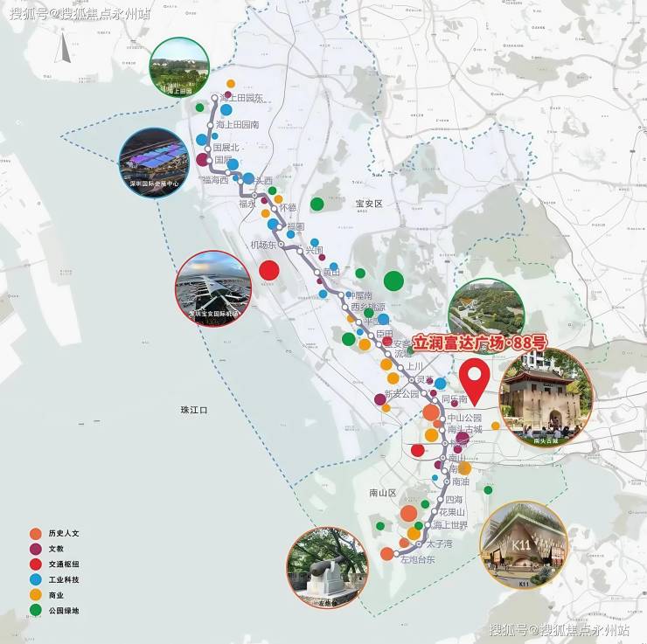Select the 公园绿地 green legend dot
This screenshot has width=647, height=644.
click(36, 610)
